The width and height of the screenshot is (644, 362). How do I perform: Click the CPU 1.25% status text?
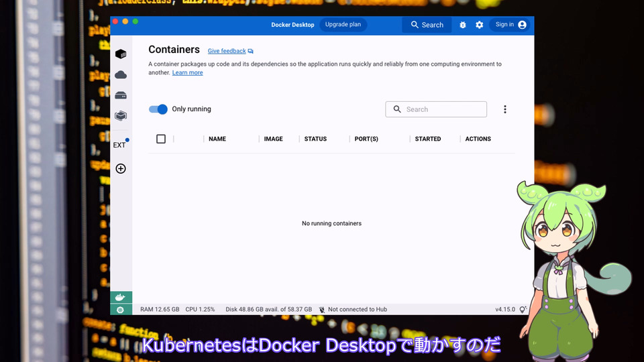point(200,310)
